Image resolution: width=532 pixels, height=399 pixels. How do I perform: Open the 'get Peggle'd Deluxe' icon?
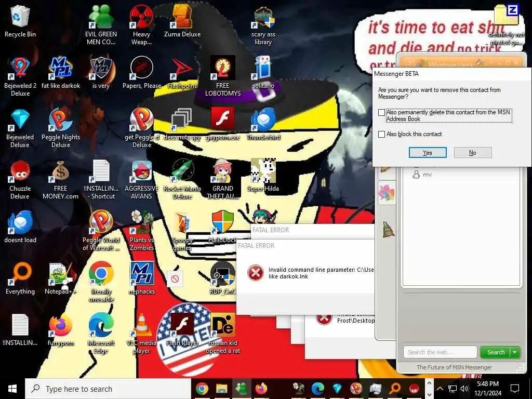coord(141,129)
